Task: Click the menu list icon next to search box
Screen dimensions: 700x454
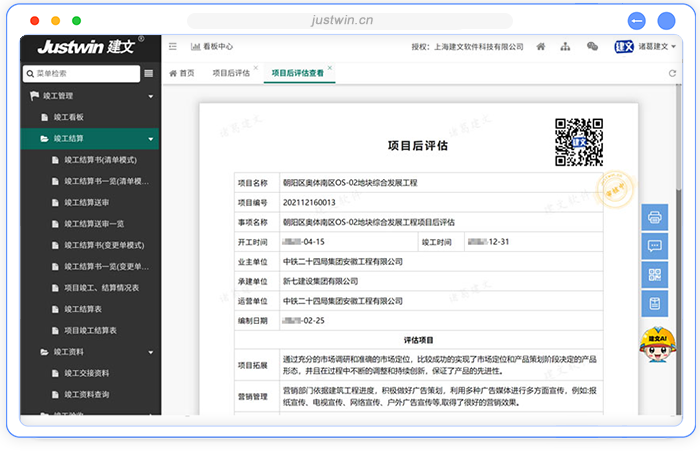Action: (x=149, y=73)
